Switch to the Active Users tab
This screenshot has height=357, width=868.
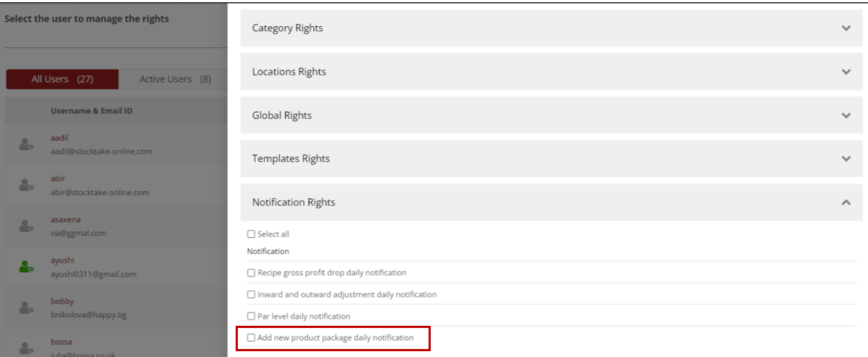click(174, 79)
